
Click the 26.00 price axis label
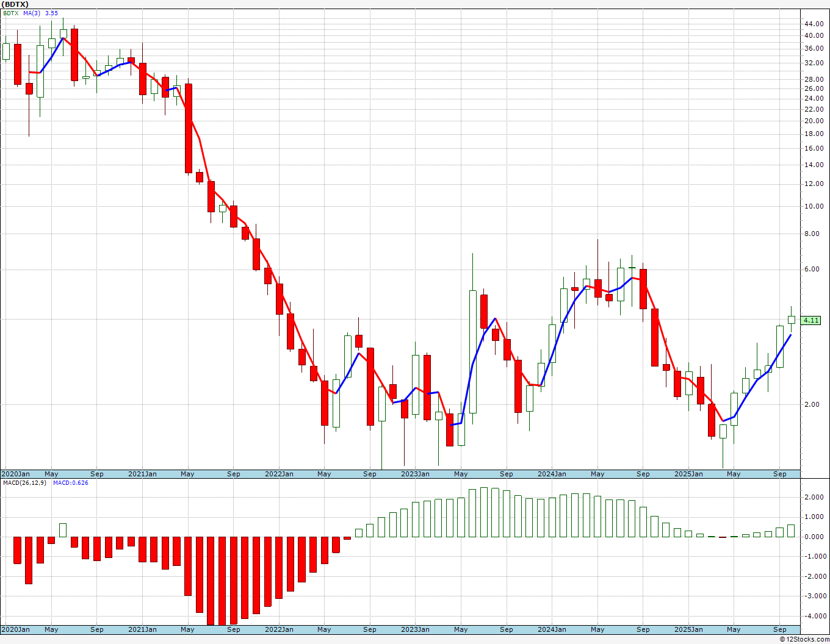pyautogui.click(x=814, y=88)
